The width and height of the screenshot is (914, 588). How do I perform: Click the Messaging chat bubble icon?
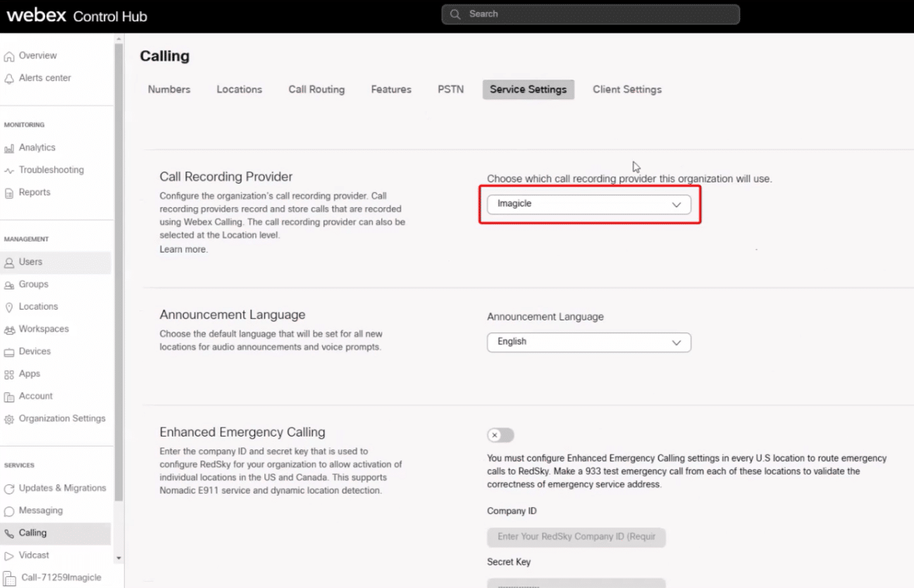(9, 511)
